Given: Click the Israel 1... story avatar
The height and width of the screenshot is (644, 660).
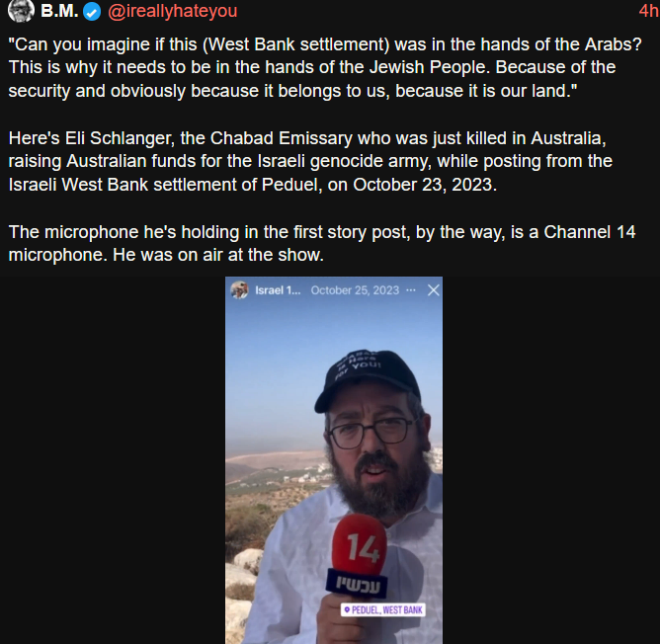Looking at the screenshot, I should pos(239,290).
